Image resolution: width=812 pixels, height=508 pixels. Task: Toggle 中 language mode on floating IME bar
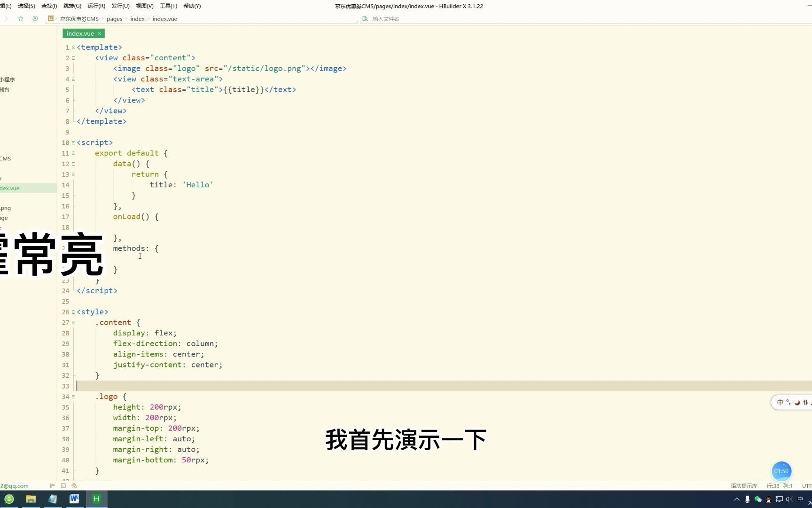780,403
